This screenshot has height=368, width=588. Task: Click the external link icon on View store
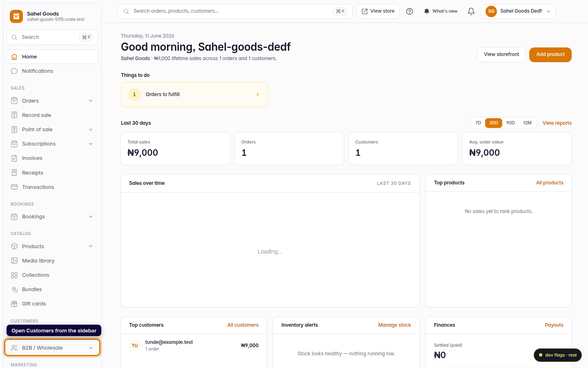click(x=365, y=11)
